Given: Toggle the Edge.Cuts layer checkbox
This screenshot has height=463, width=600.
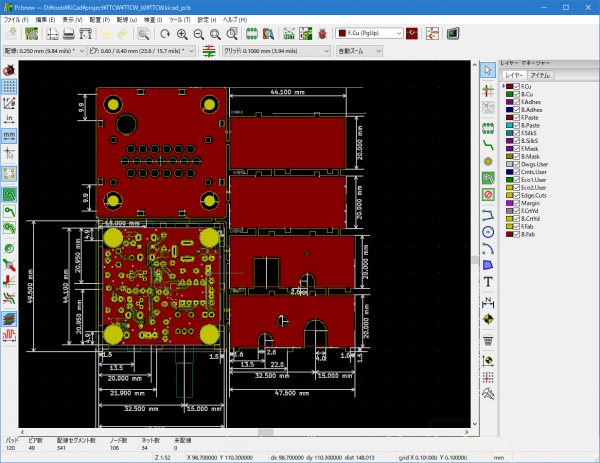Looking at the screenshot, I should click(x=516, y=195).
